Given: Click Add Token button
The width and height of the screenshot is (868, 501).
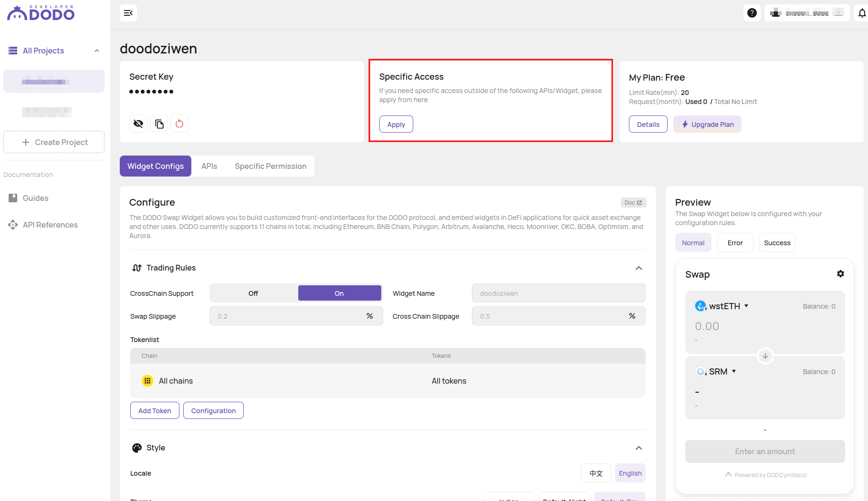Looking at the screenshot, I should [155, 410].
